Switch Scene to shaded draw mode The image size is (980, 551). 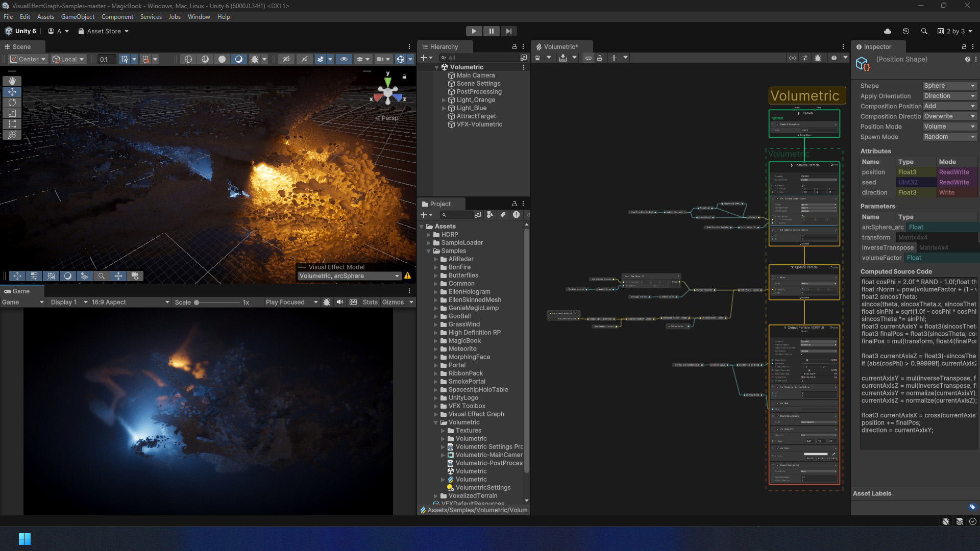coord(238,59)
